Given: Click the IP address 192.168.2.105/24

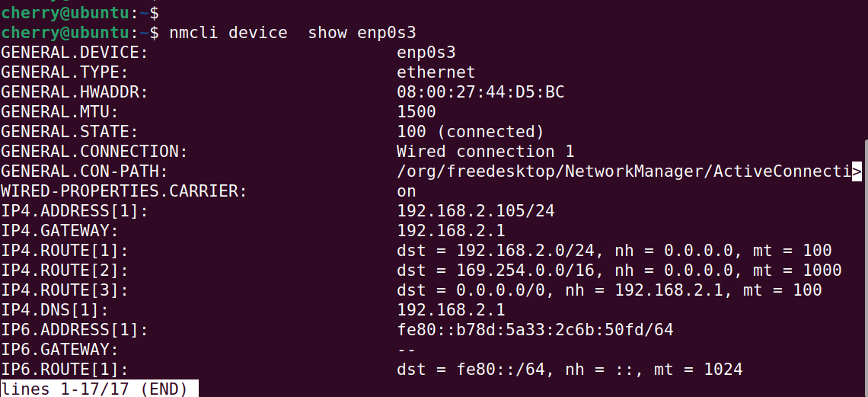Looking at the screenshot, I should tap(475, 211).
